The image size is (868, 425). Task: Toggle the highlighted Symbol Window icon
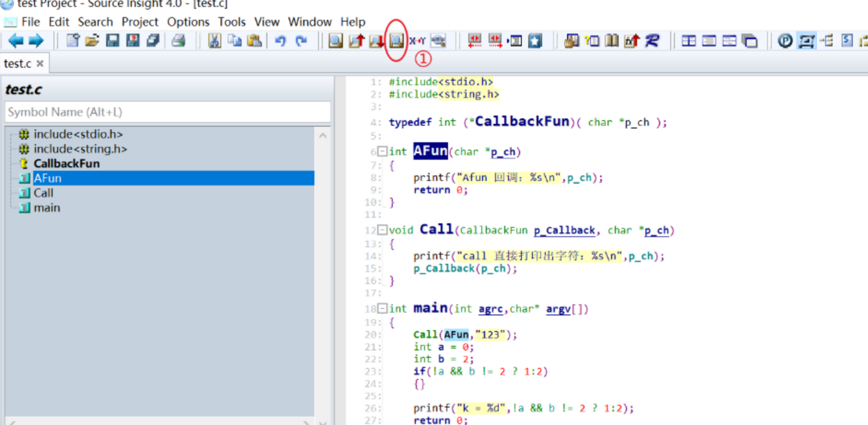pos(806,41)
